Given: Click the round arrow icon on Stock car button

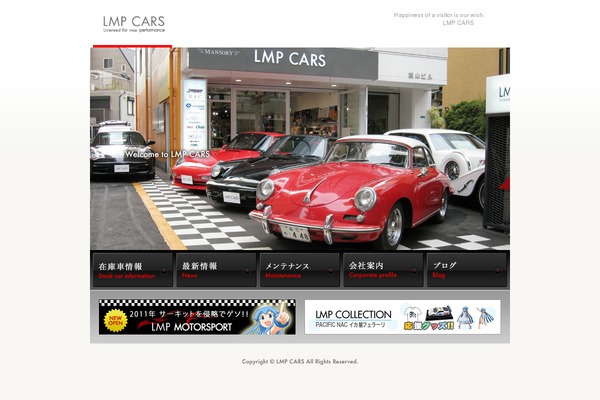Looking at the screenshot, I should [164, 271].
